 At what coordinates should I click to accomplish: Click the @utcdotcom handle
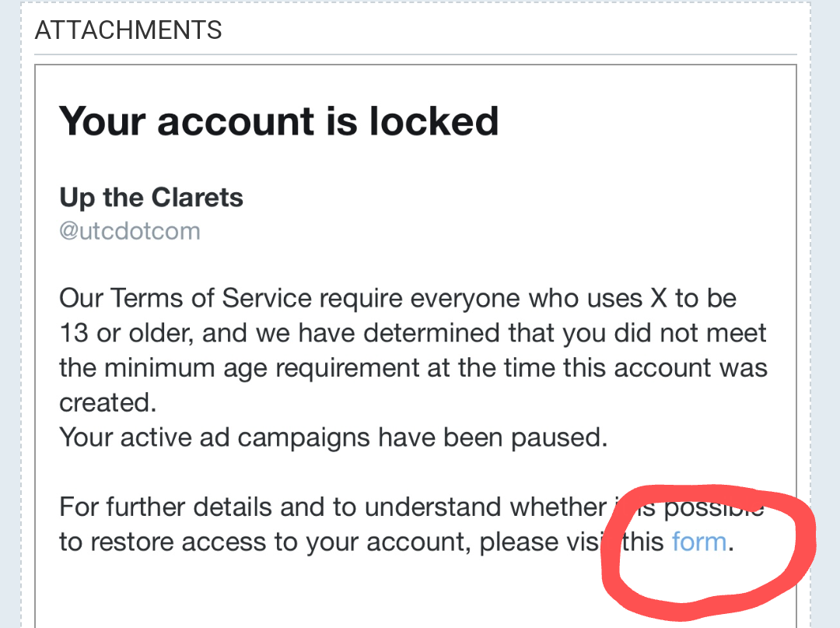coord(129,231)
